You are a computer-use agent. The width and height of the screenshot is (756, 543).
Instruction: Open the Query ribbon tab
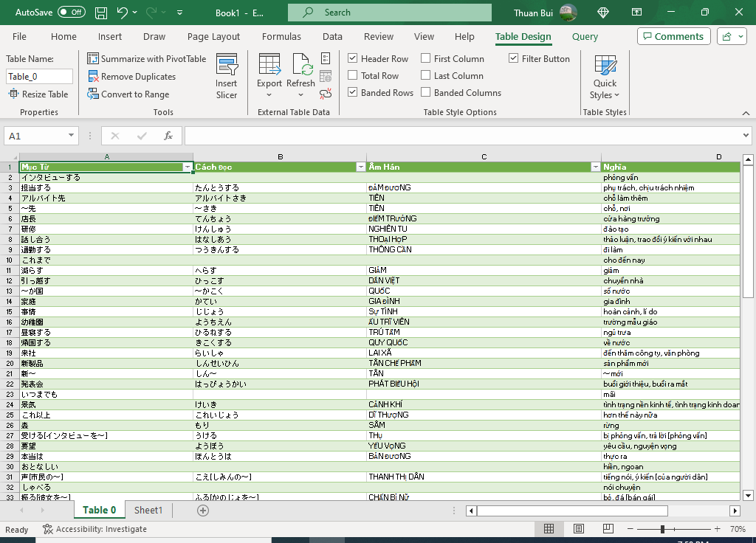click(585, 37)
